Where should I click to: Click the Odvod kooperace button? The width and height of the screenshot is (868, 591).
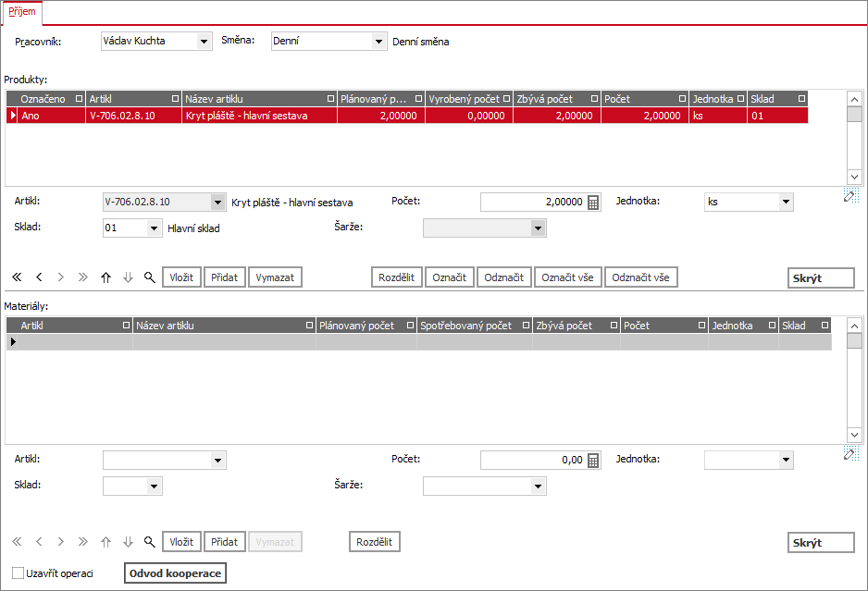pos(175,573)
